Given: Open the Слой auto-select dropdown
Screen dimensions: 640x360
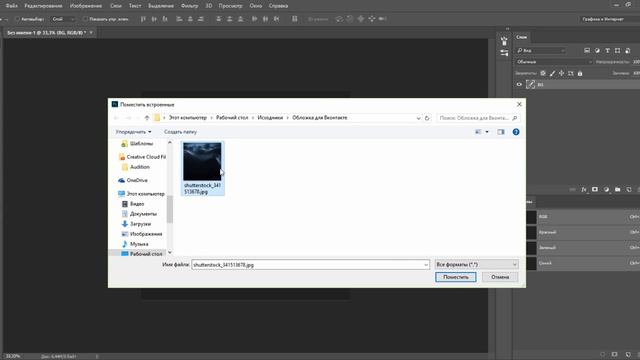Looking at the screenshot, I should 63,19.
